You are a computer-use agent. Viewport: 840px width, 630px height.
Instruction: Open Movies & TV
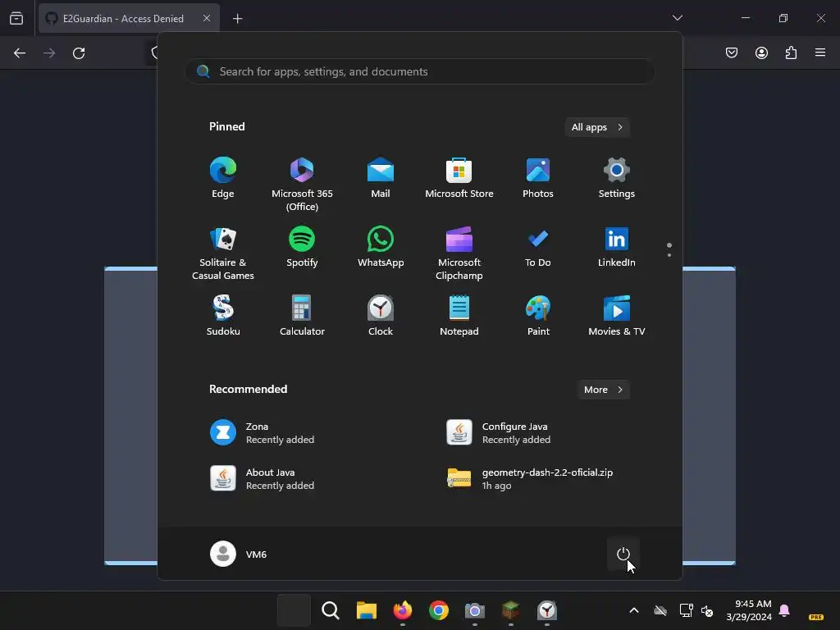pyautogui.click(x=617, y=316)
